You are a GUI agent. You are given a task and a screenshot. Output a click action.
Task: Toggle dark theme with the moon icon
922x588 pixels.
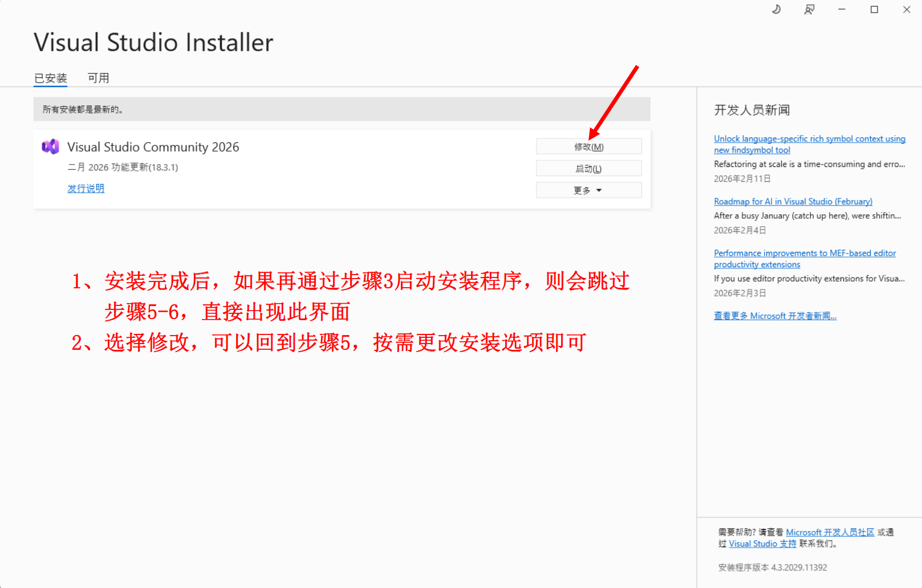click(x=776, y=10)
